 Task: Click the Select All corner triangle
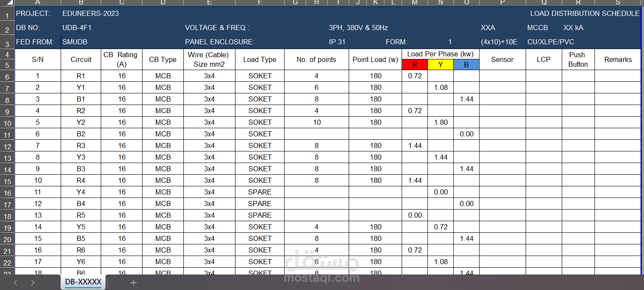(9, 3)
